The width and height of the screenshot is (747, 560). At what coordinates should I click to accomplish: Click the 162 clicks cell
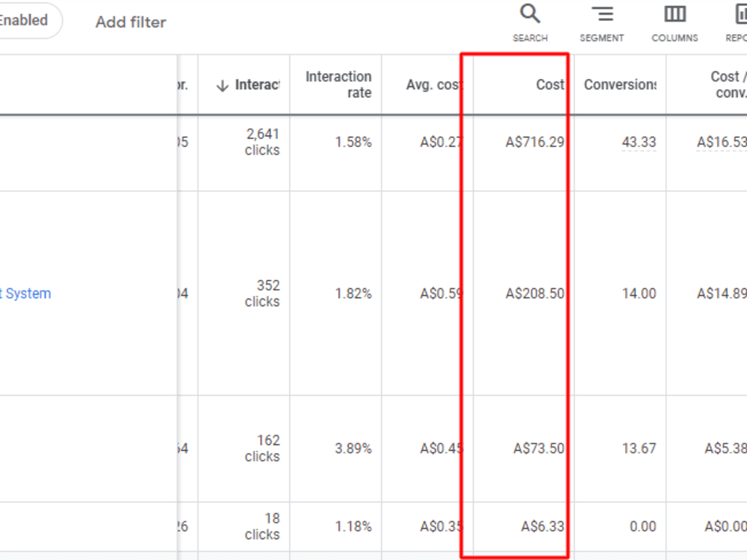262,448
